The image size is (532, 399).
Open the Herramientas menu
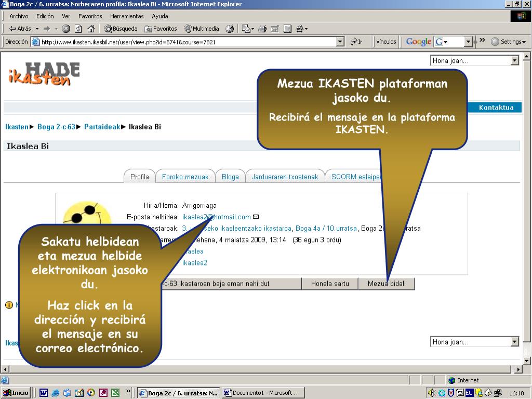click(x=126, y=16)
